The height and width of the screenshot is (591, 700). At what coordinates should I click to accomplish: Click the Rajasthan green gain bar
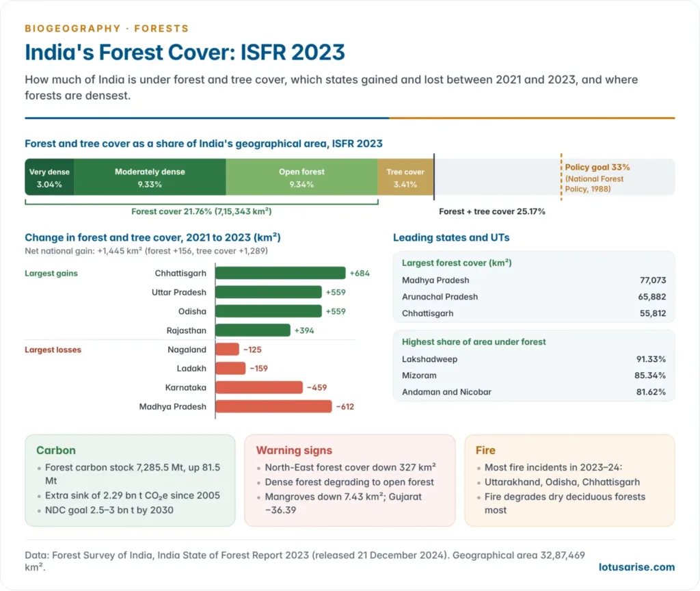[x=253, y=330]
